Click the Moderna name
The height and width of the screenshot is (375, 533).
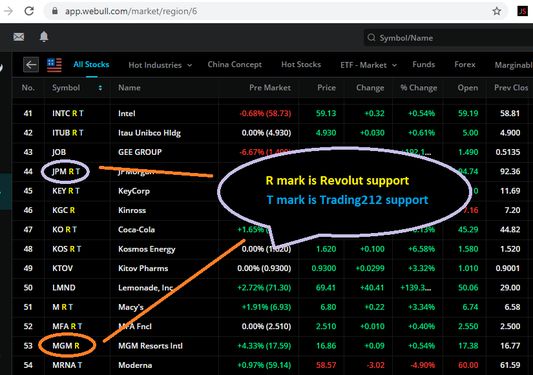click(135, 365)
